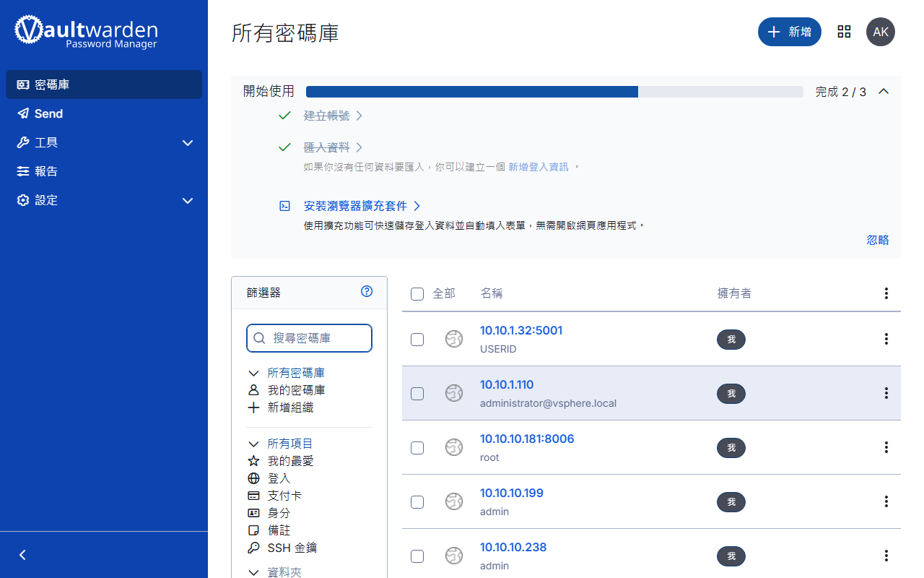
Task: Open the AK account avatar menu
Action: coord(881,32)
